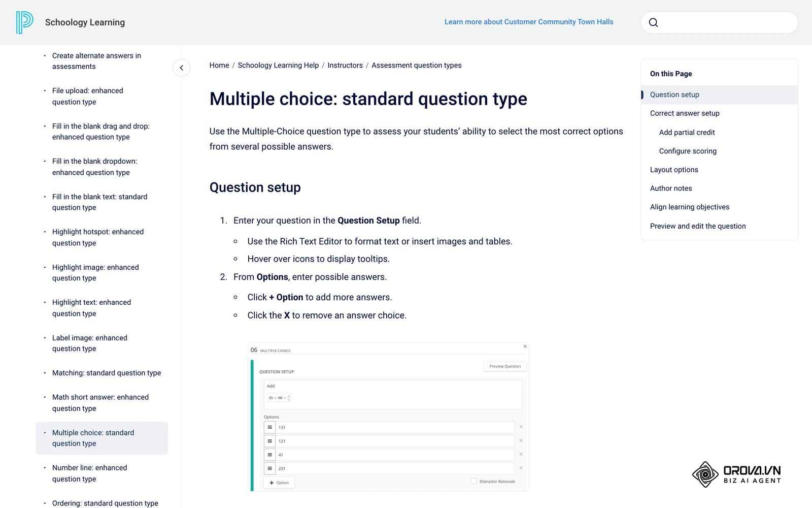
Task: Click the Question setup heading
Action: click(x=255, y=187)
